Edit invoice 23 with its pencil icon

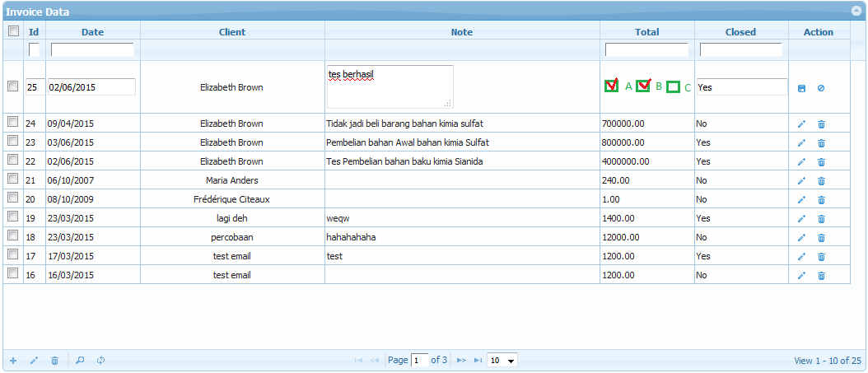[801, 143]
